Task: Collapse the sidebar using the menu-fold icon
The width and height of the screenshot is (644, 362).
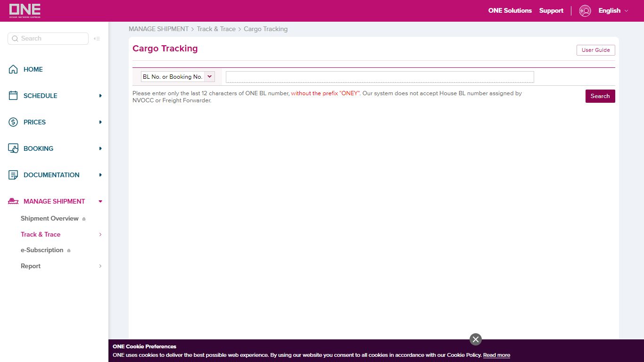Action: (x=97, y=39)
